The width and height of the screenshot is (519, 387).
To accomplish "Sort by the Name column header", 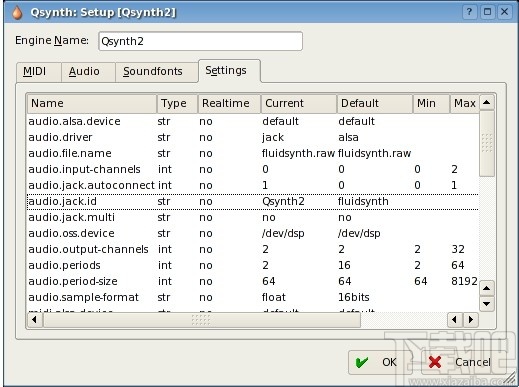I will click(92, 103).
